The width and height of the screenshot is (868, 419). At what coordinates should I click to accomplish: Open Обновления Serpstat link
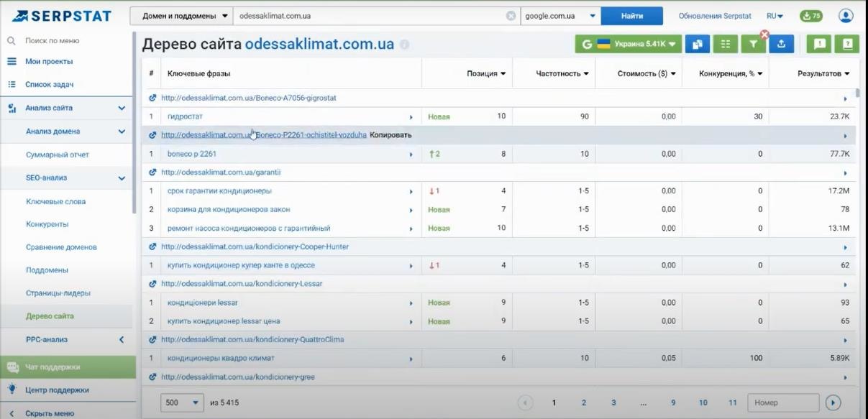tap(714, 16)
